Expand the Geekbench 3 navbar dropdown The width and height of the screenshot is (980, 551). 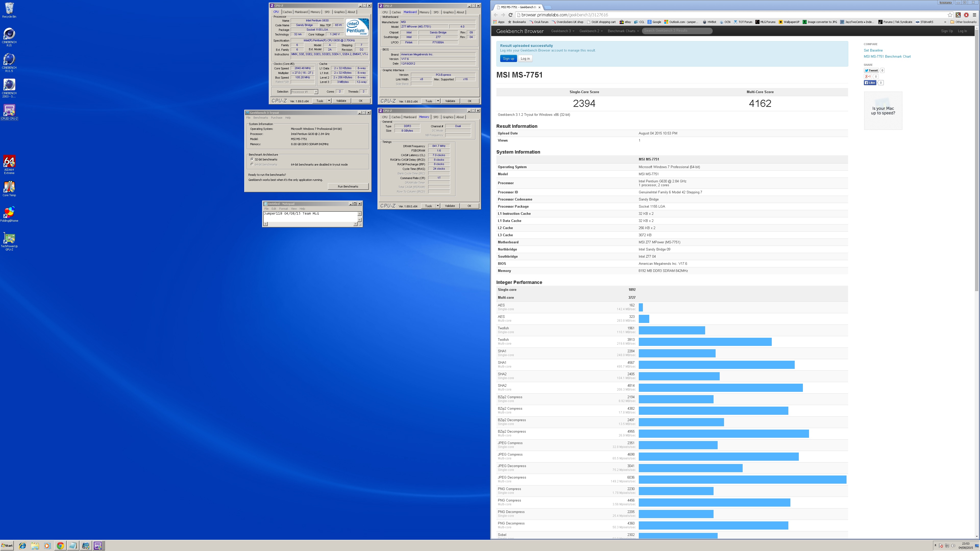pyautogui.click(x=563, y=31)
